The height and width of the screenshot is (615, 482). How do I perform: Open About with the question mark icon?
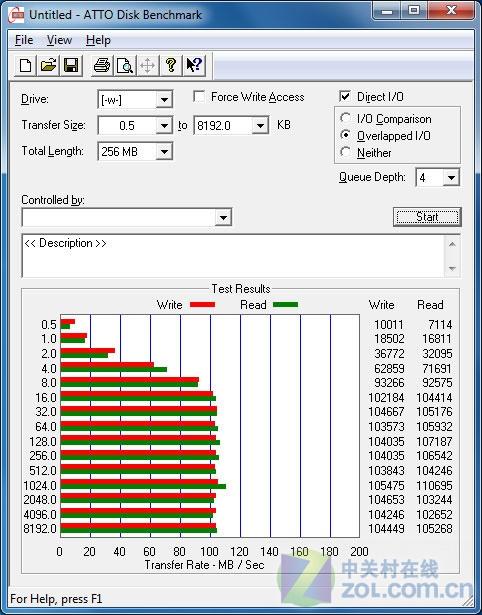coord(171,65)
